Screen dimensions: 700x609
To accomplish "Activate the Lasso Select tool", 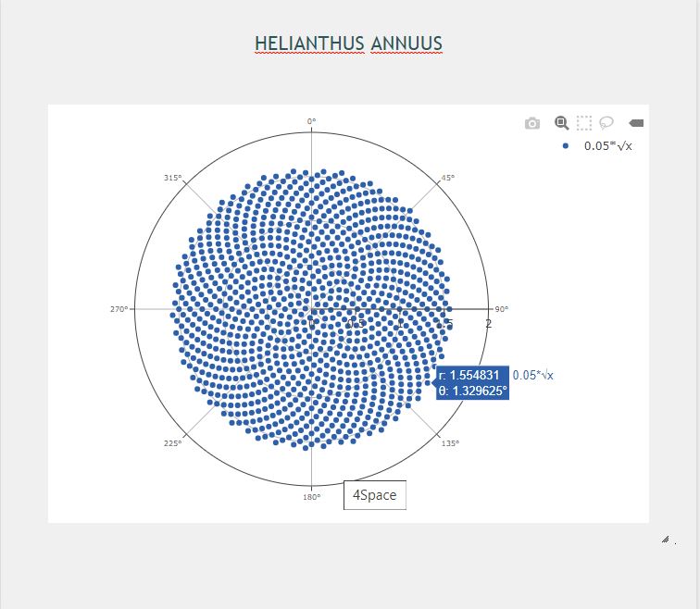I will click(x=607, y=123).
